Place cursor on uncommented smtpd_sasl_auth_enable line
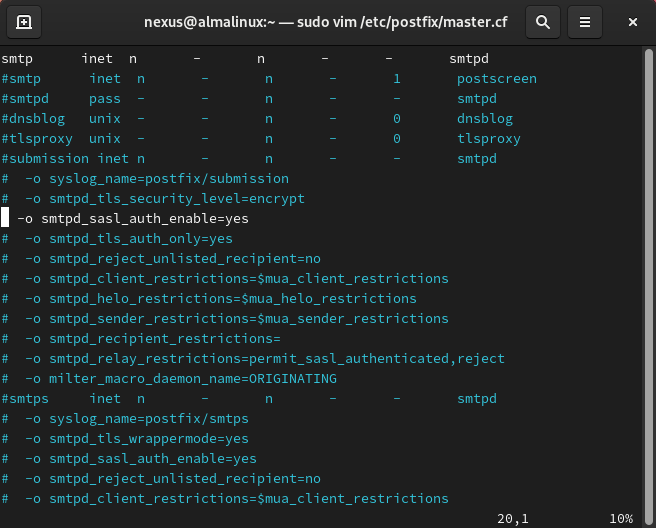Screen dimensions: 656x528 [x=133, y=218]
